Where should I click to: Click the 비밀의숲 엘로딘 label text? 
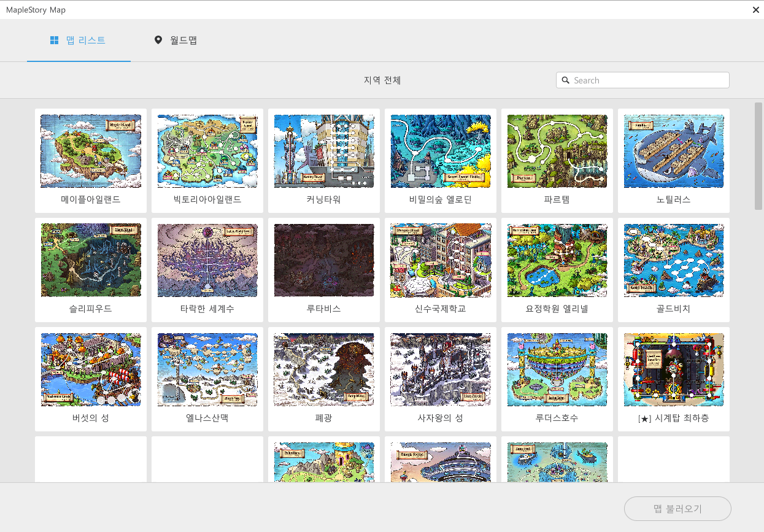[441, 199]
